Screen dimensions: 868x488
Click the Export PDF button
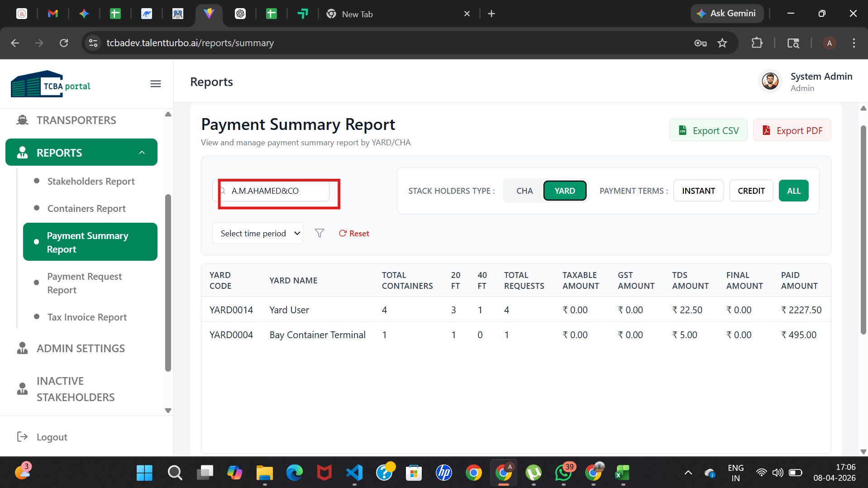click(x=792, y=130)
